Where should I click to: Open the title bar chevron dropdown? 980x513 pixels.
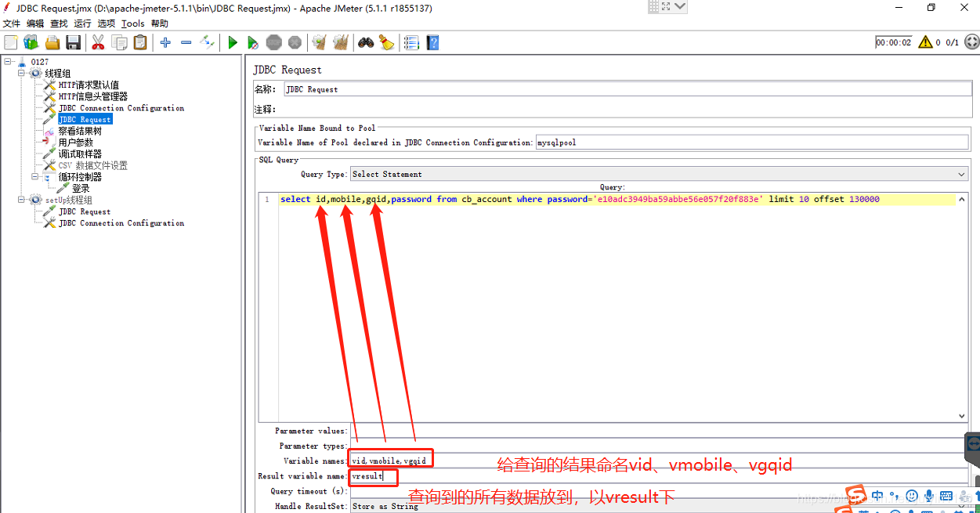point(680,7)
